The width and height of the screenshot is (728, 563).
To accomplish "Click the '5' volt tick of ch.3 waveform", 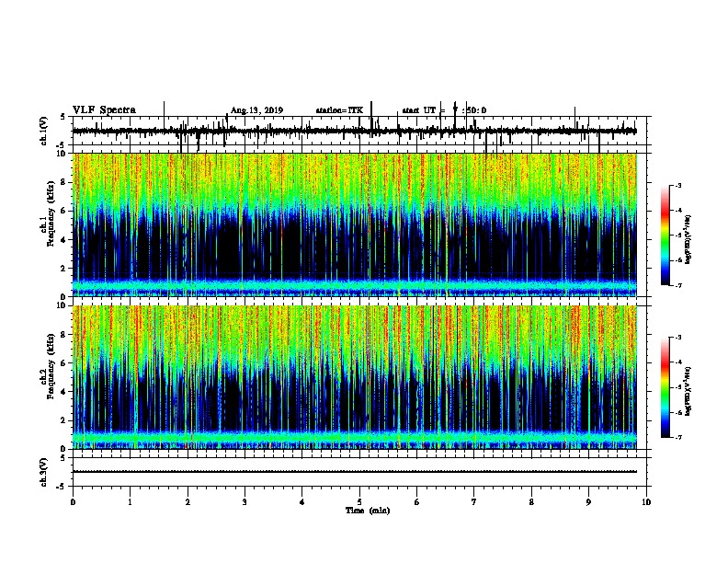I will point(63,458).
